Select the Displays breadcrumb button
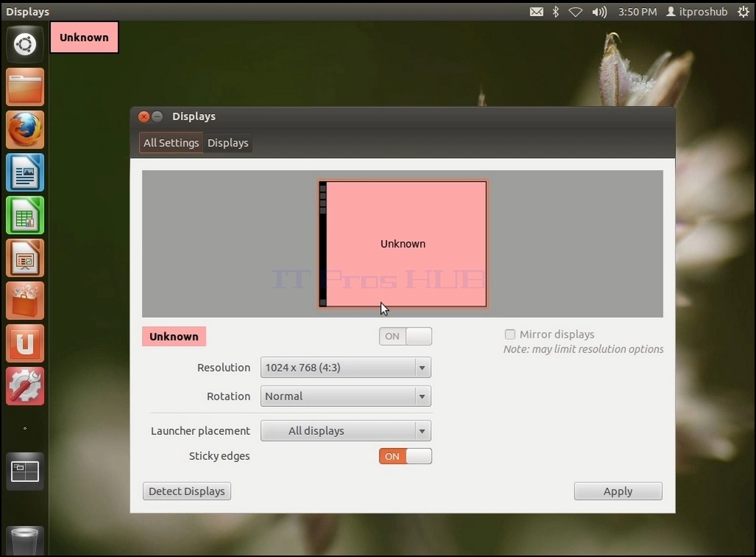This screenshot has height=557, width=756. [x=227, y=143]
